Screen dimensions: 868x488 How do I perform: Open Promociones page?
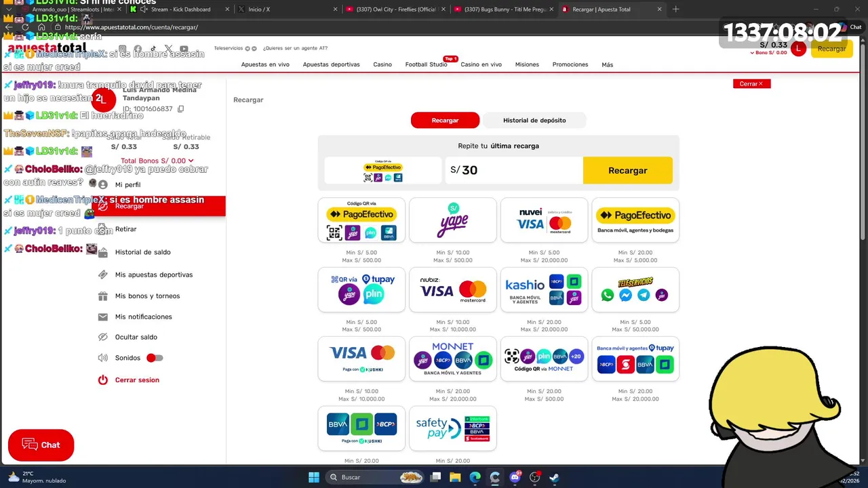[x=570, y=64]
